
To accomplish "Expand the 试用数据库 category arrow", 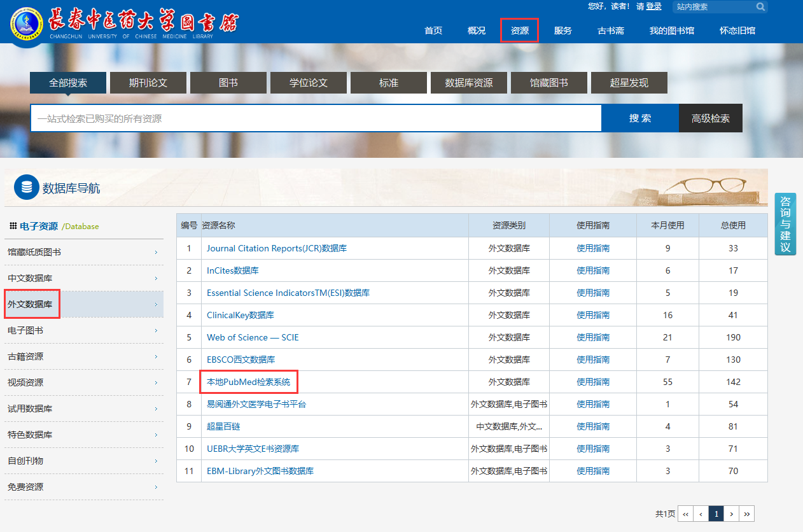I will (x=156, y=409).
